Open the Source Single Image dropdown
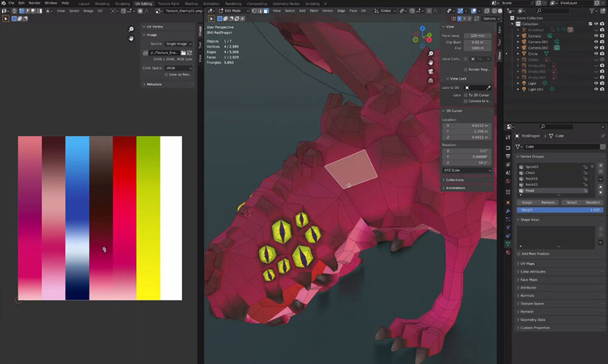The width and height of the screenshot is (608, 364). click(179, 44)
